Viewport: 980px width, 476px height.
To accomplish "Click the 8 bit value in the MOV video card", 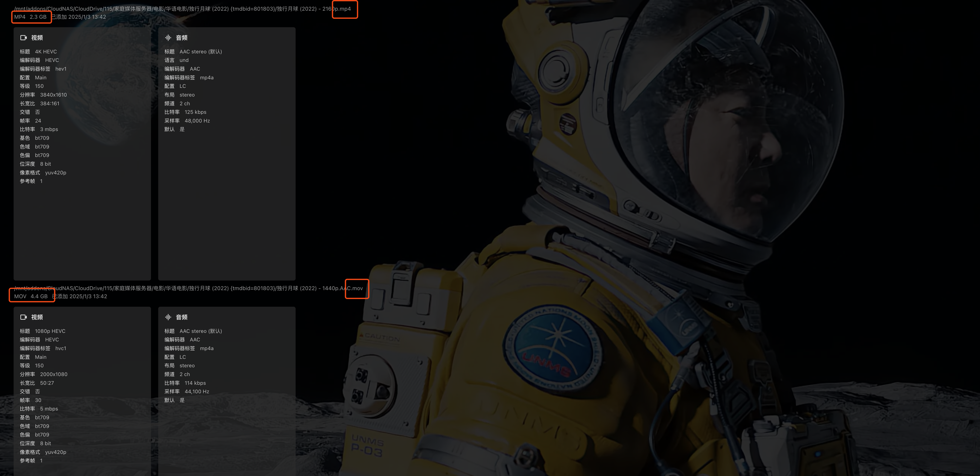I will (45, 443).
